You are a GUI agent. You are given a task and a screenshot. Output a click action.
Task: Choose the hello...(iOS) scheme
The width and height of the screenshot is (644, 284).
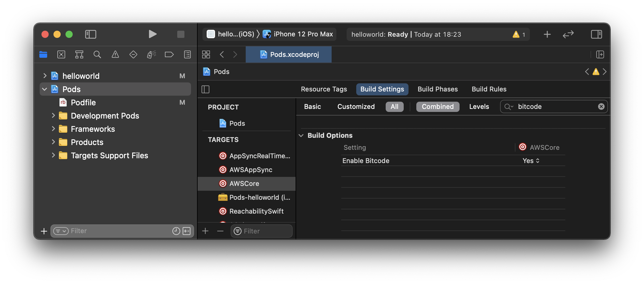point(231,34)
